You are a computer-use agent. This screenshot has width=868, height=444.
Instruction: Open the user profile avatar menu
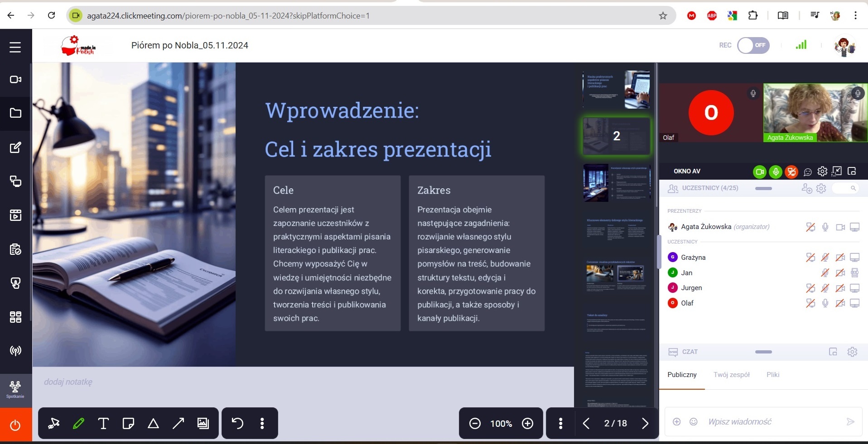pyautogui.click(x=844, y=46)
